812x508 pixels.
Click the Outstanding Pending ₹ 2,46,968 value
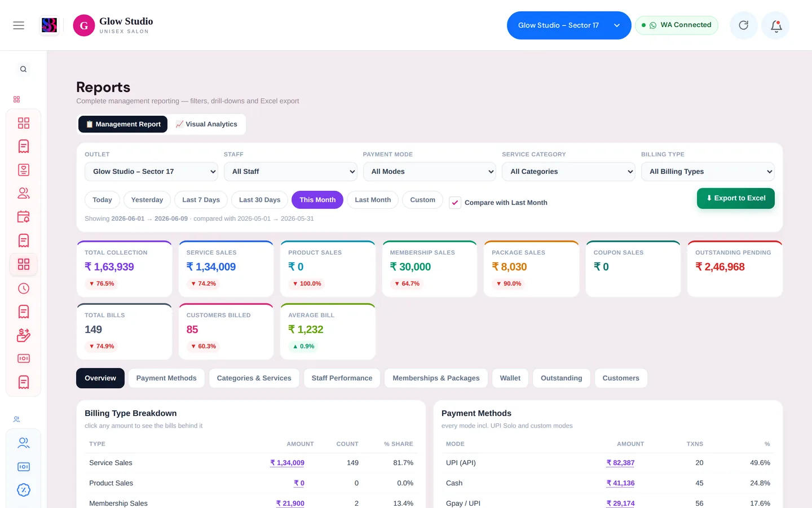click(x=720, y=267)
